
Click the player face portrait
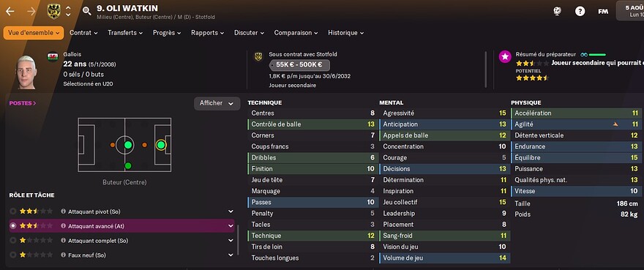tap(28, 72)
